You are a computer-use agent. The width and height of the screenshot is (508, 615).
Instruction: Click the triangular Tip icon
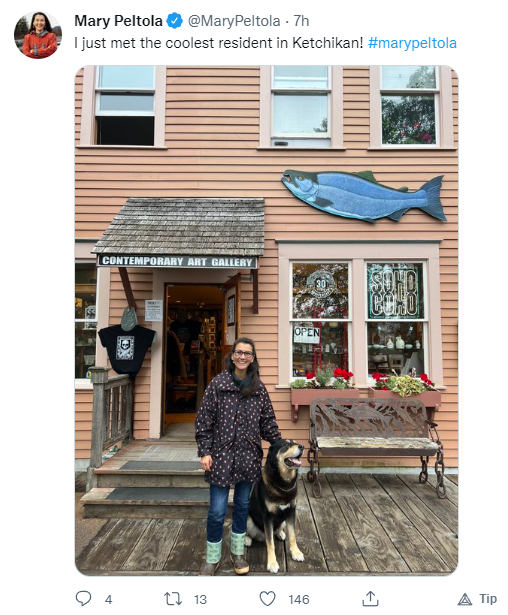pyautogui.click(x=465, y=599)
